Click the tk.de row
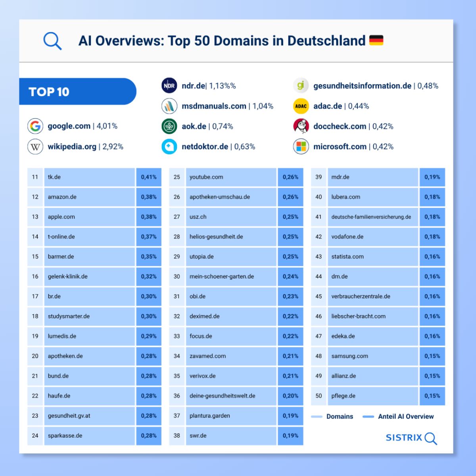The width and height of the screenshot is (476, 476). [x=94, y=177]
